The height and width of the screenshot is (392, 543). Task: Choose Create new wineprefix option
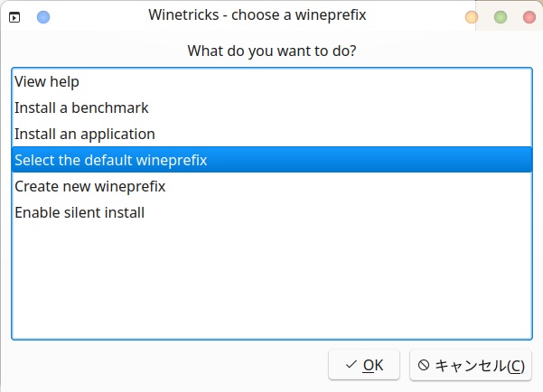point(89,186)
